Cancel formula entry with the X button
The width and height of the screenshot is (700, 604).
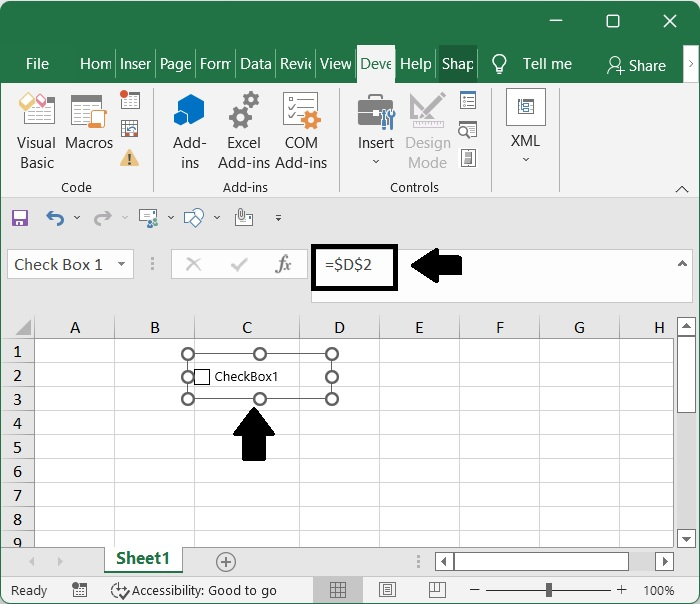[x=193, y=265]
